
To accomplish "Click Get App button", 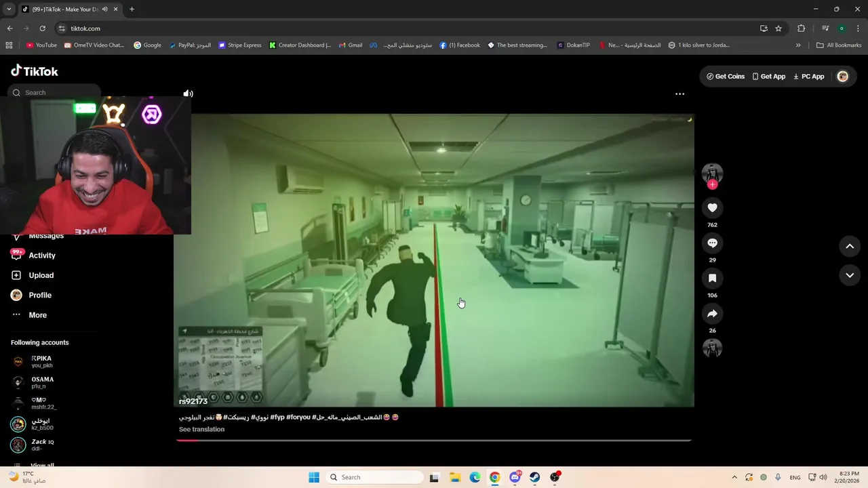I will (769, 77).
